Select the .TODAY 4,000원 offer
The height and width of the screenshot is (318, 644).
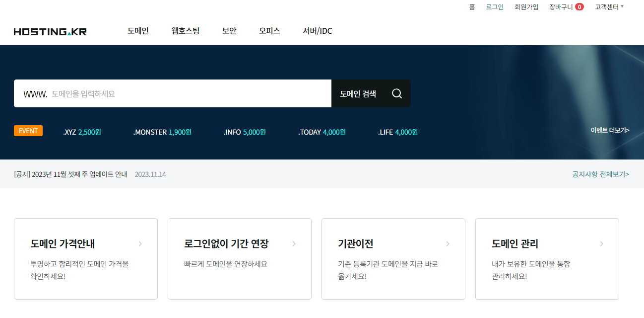coord(322,132)
